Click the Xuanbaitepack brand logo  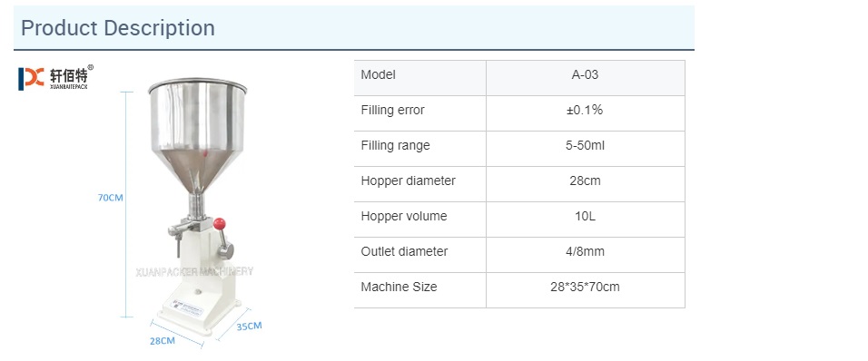pos(55,77)
